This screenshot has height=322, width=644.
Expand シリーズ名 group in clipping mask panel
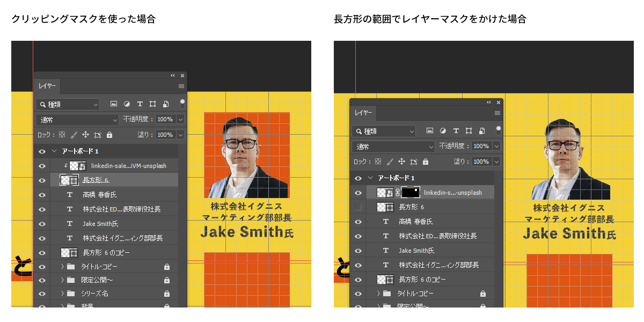(62, 294)
